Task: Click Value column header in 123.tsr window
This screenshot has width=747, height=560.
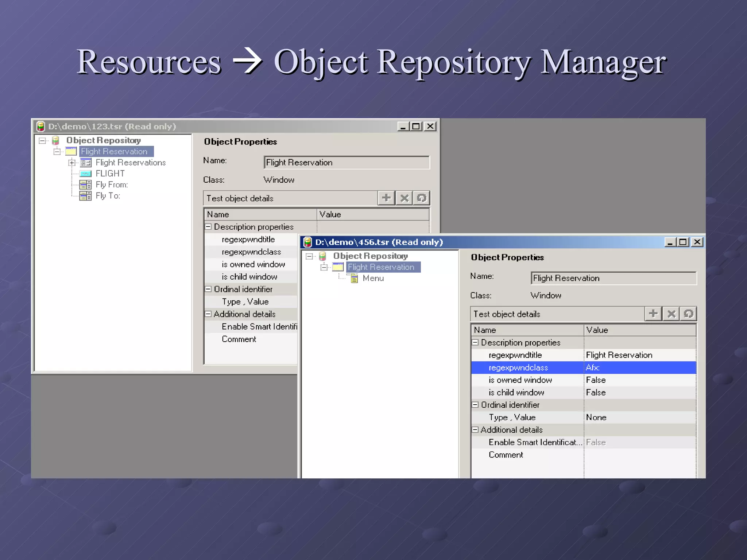Action: pyautogui.click(x=373, y=214)
